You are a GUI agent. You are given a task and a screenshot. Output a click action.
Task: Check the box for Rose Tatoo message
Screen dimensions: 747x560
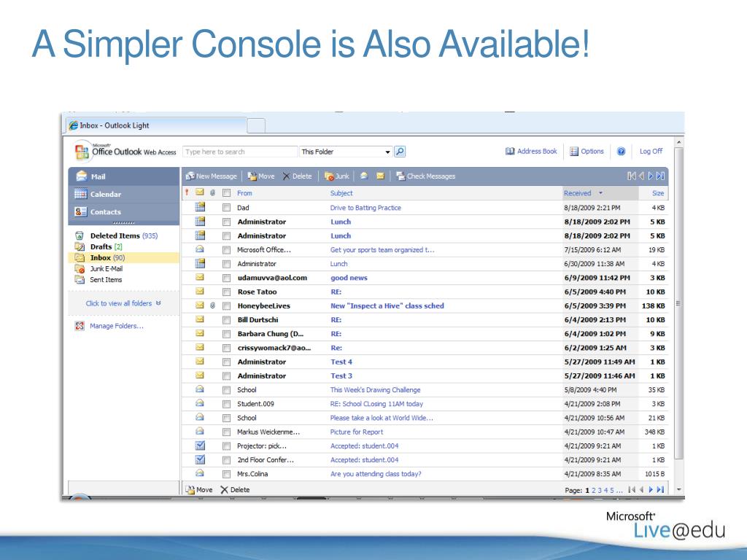pos(226,292)
